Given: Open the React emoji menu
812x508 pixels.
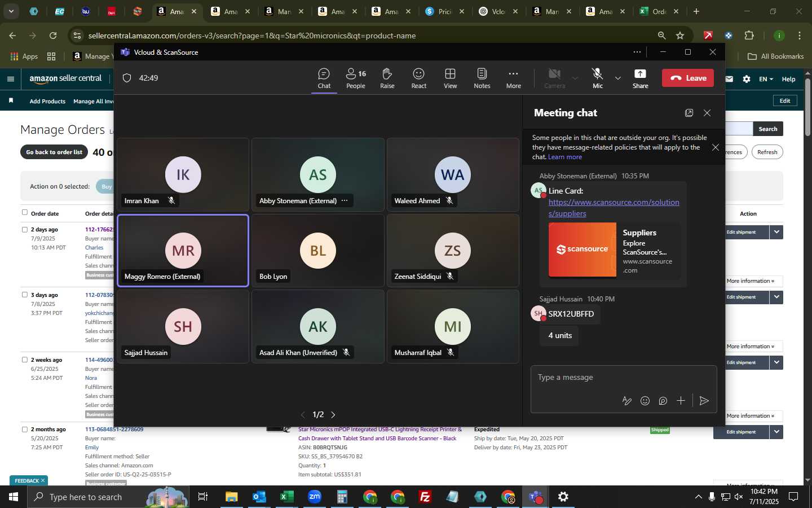Looking at the screenshot, I should 418,78.
